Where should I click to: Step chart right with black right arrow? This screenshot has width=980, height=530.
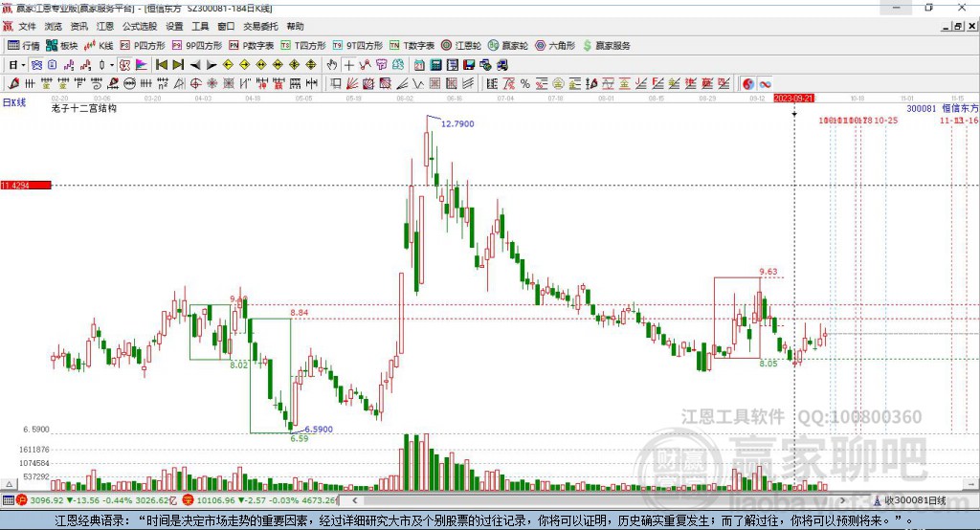click(x=212, y=65)
